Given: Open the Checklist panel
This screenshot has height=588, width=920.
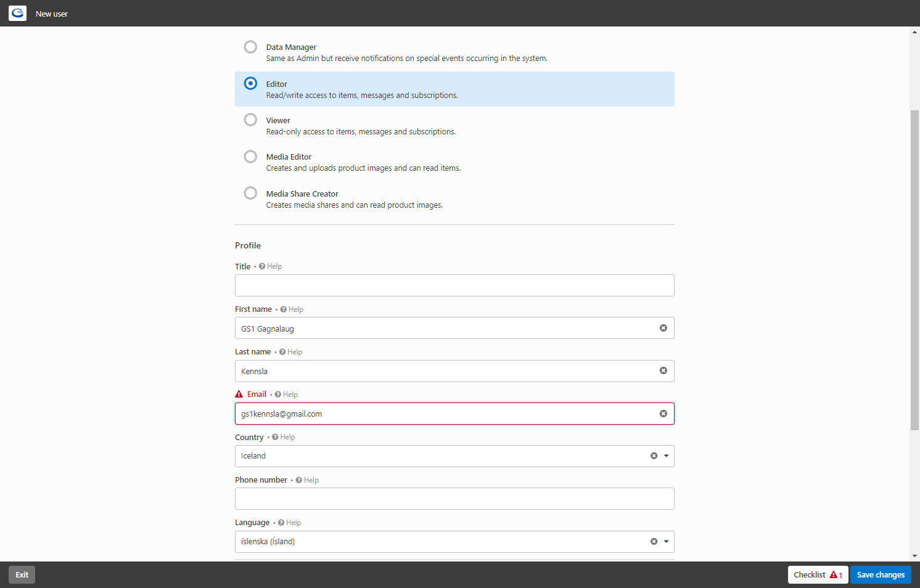Looking at the screenshot, I should pos(818,574).
